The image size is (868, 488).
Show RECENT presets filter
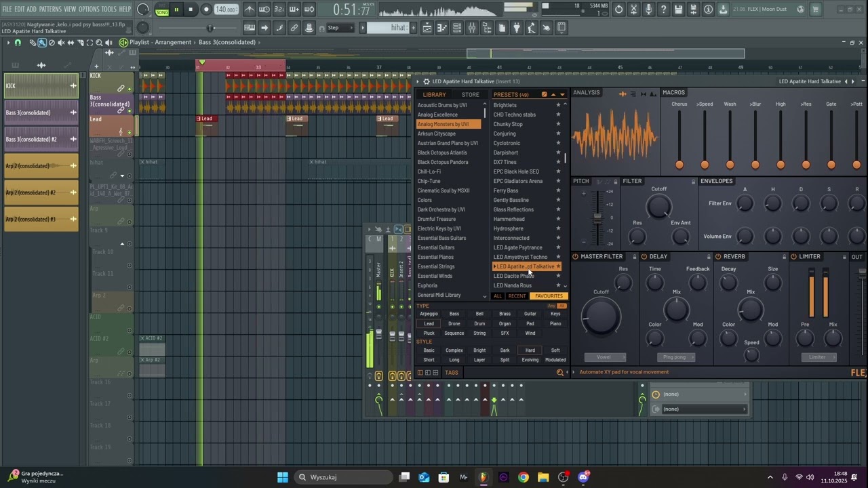click(x=517, y=296)
